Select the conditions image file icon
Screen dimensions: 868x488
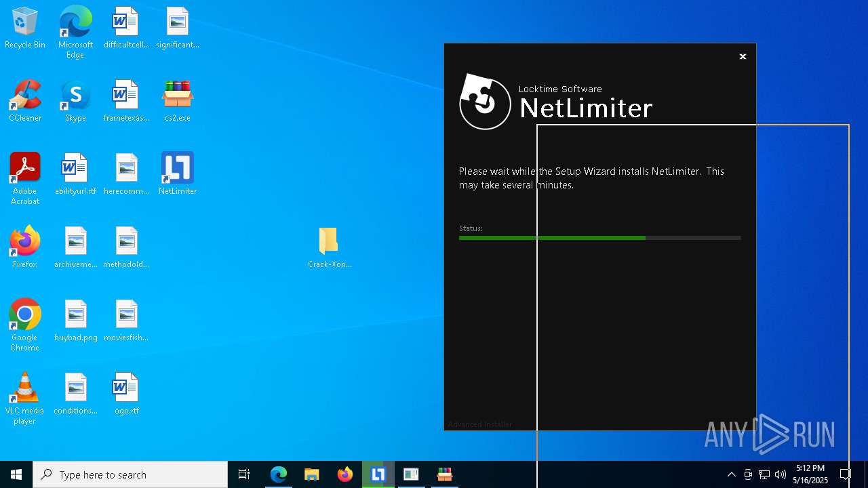coord(75,394)
